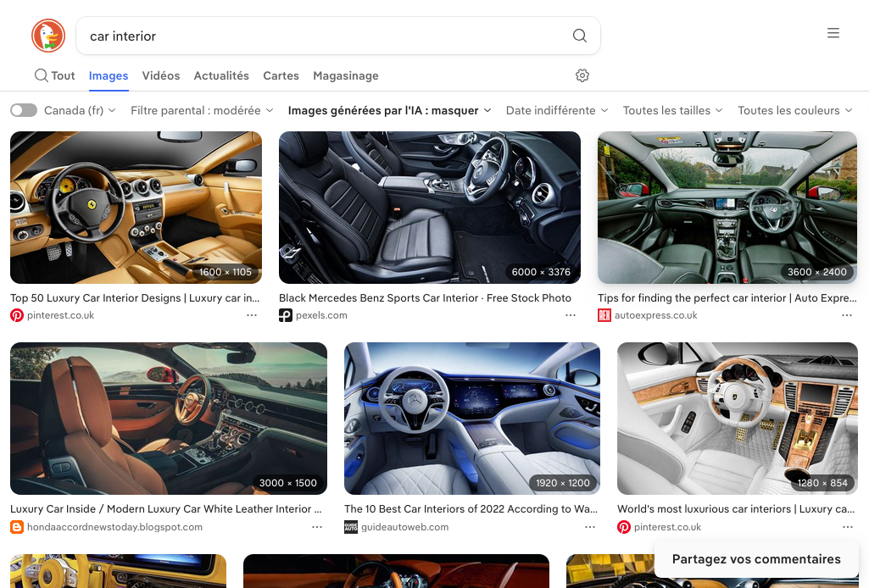
Task: Click the search magnifier icon
Action: coord(580,36)
